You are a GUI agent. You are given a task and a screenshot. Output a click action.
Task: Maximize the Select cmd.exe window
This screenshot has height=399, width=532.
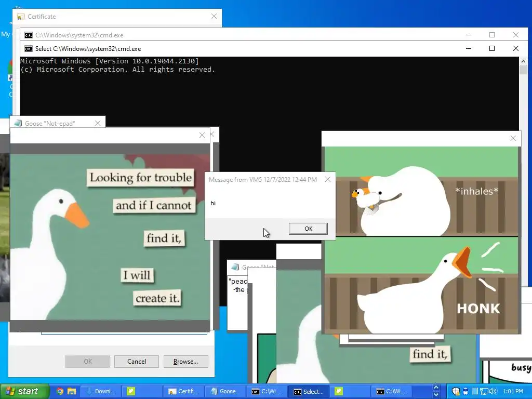[492, 48]
